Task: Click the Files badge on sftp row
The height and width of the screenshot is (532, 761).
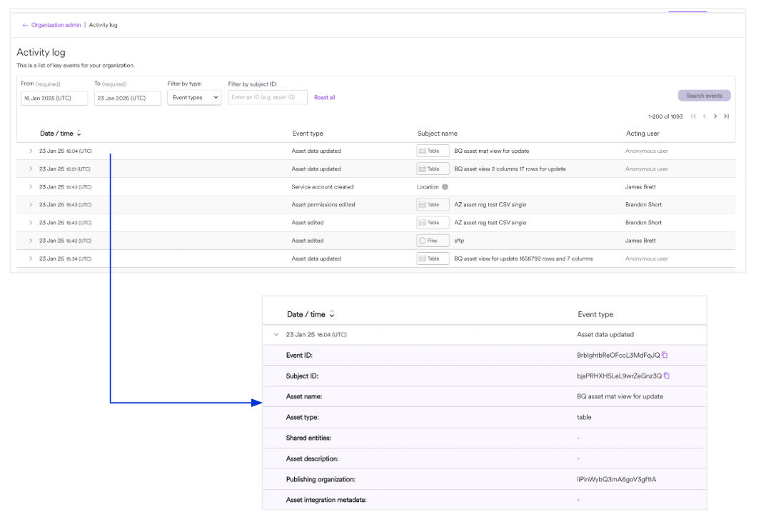Action: click(433, 241)
